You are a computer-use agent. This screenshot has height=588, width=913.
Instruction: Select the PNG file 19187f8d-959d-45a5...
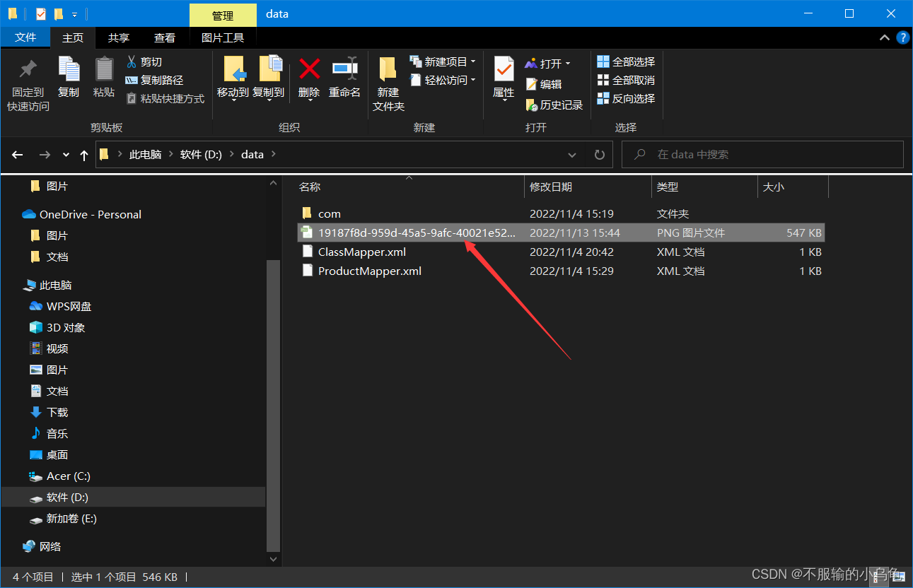tap(561, 233)
